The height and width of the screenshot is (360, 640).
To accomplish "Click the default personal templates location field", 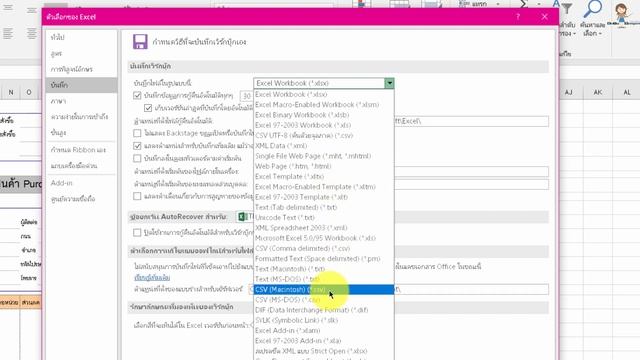I will point(471,184).
